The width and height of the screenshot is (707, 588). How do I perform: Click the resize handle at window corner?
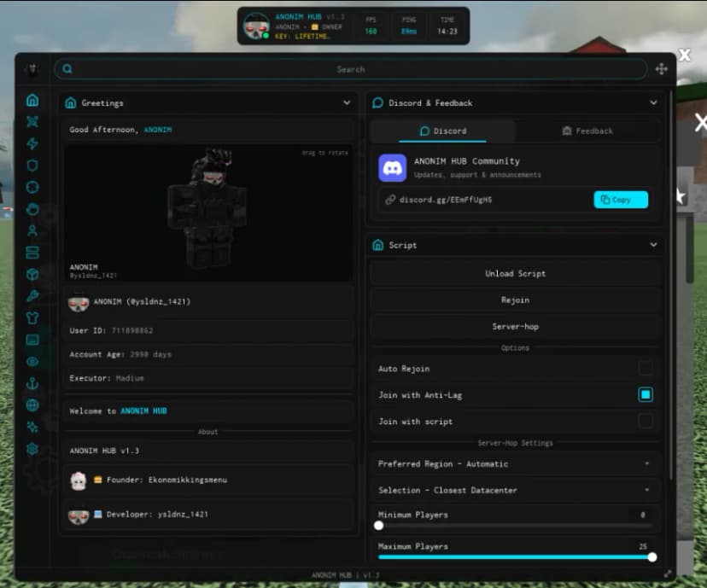[668, 573]
